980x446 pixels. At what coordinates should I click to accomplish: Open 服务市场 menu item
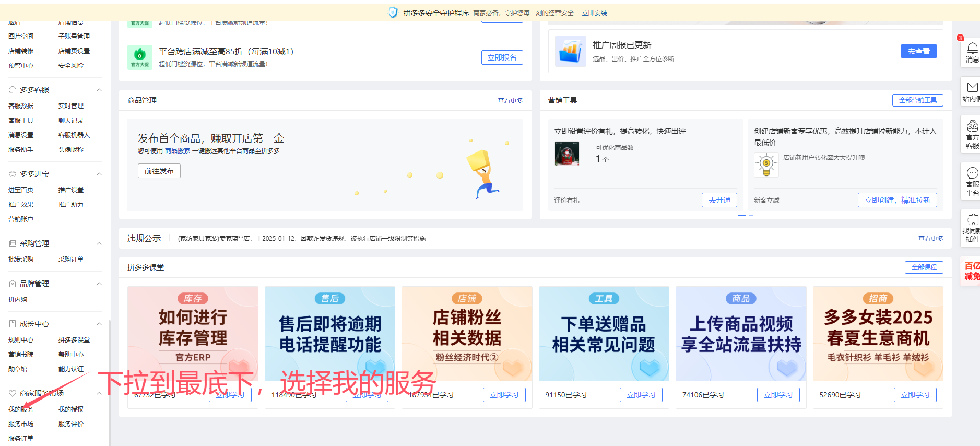(21, 424)
